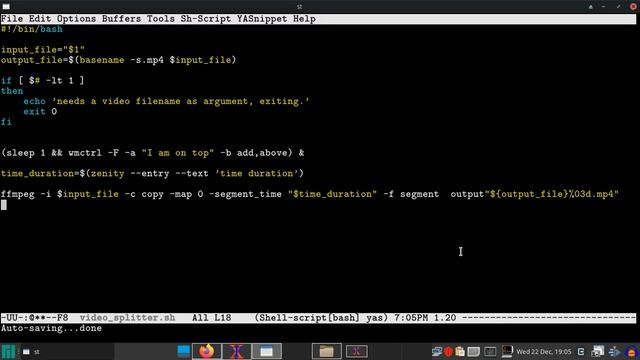This screenshot has width=640, height=360.
Task: Click the block cursor on the empty last line
Action: point(4,204)
